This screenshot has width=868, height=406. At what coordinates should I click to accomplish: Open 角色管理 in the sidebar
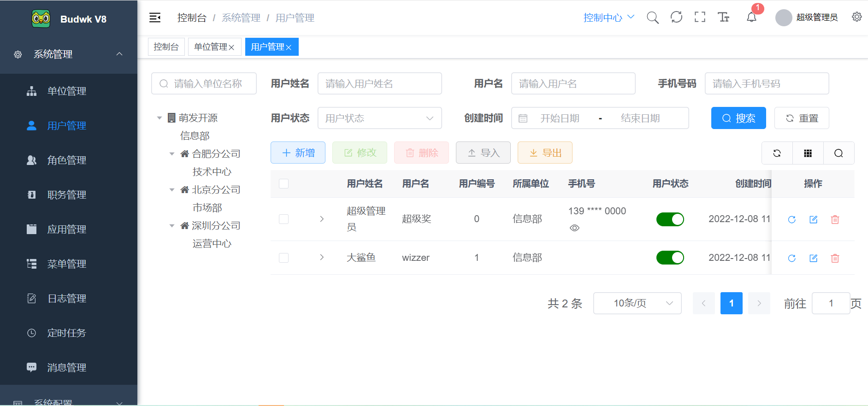(x=66, y=160)
